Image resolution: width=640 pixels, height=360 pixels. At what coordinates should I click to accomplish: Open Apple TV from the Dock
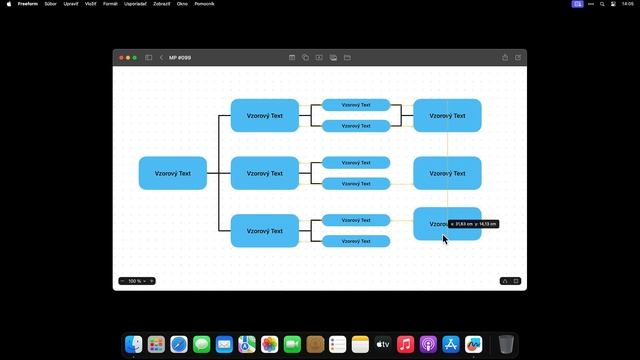383,344
